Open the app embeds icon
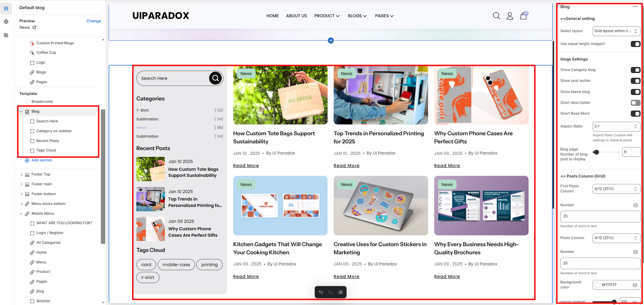Screen dimensions: 644x305 point(6,35)
